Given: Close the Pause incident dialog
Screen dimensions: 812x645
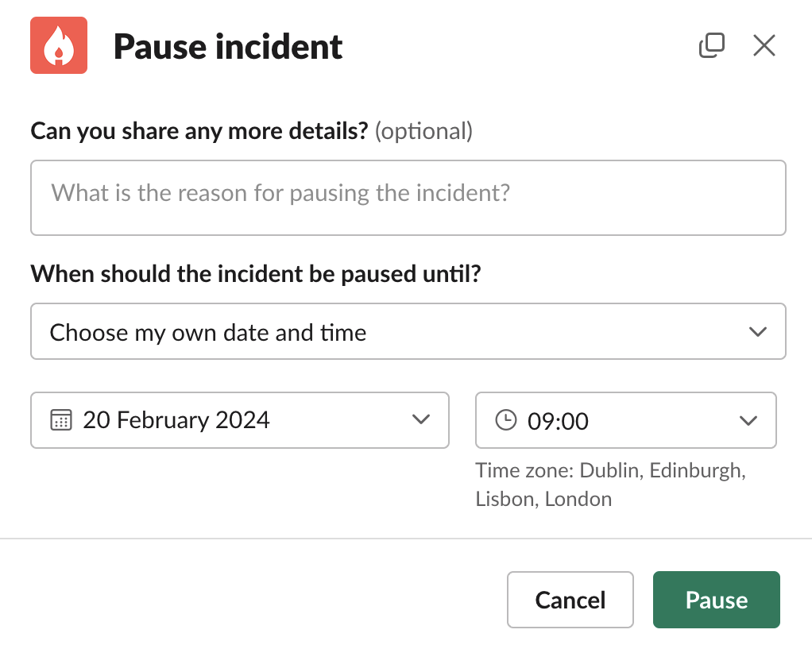Looking at the screenshot, I should pyautogui.click(x=764, y=45).
